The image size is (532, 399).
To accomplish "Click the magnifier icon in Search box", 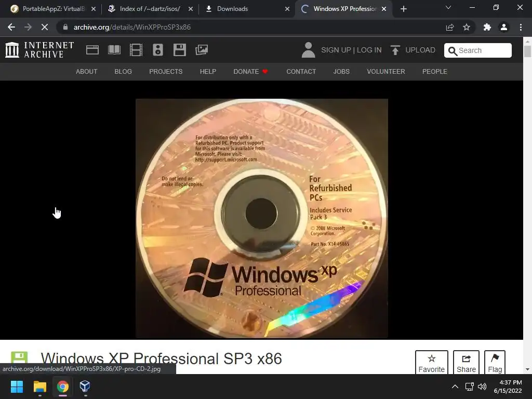I will (453, 51).
